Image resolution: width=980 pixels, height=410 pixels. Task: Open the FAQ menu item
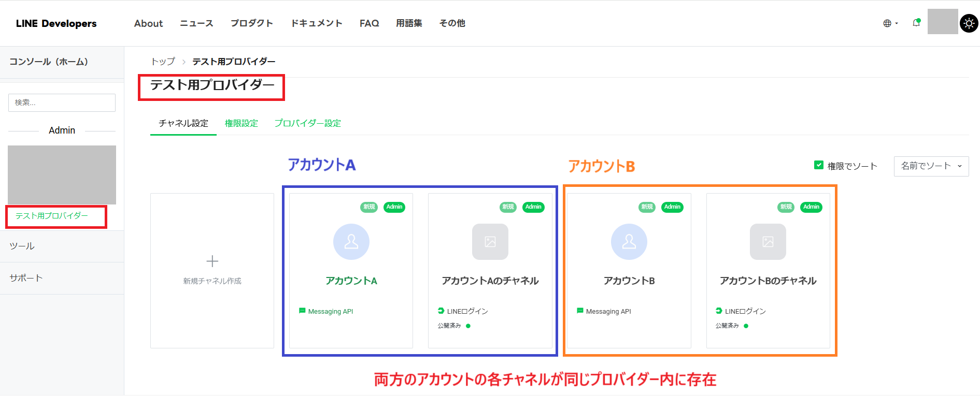click(x=370, y=23)
